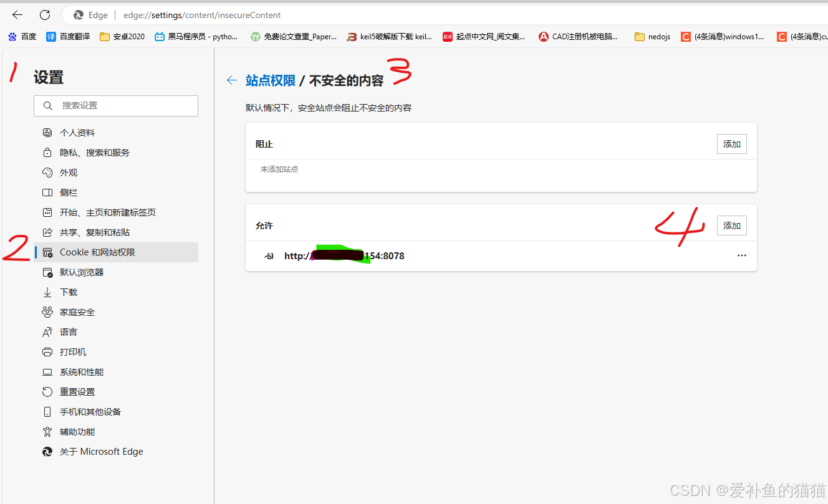Open keil5破解版下载 bookmark
Screen dimensions: 828x504
[x=389, y=37]
